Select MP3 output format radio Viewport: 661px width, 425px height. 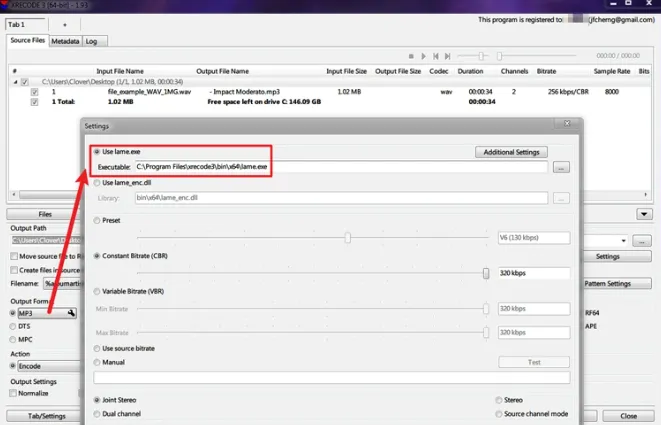[x=13, y=313]
